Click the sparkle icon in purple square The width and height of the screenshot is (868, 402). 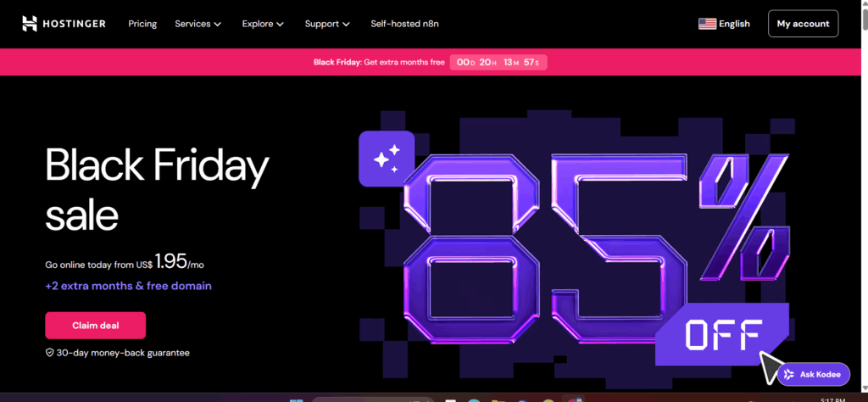[x=387, y=159]
